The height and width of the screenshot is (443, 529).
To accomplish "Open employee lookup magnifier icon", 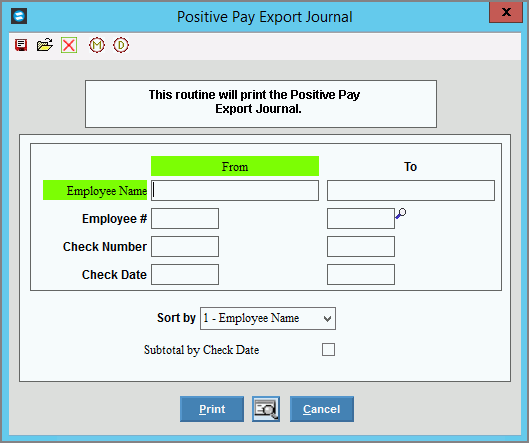I will pos(401,214).
